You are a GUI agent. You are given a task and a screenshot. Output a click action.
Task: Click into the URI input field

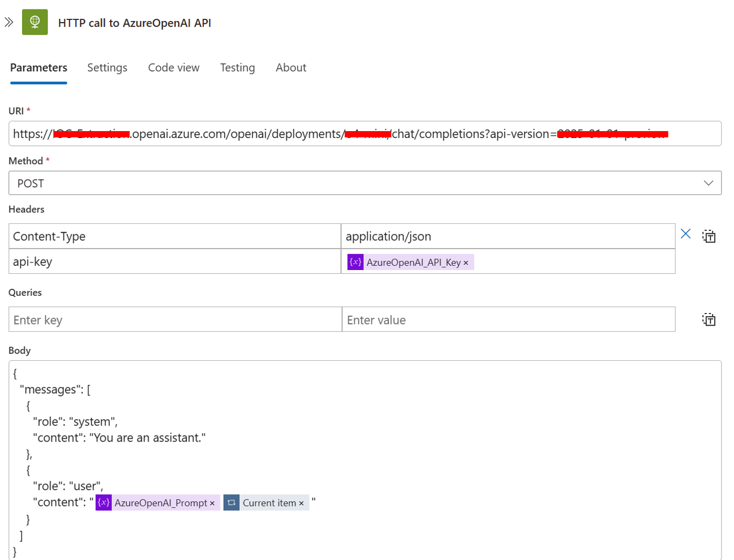tap(365, 134)
